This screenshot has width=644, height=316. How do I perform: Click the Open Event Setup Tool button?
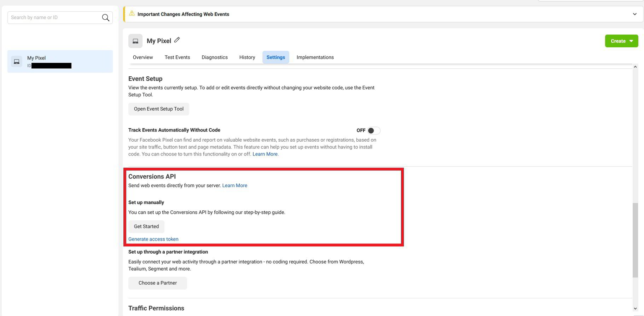(x=159, y=109)
